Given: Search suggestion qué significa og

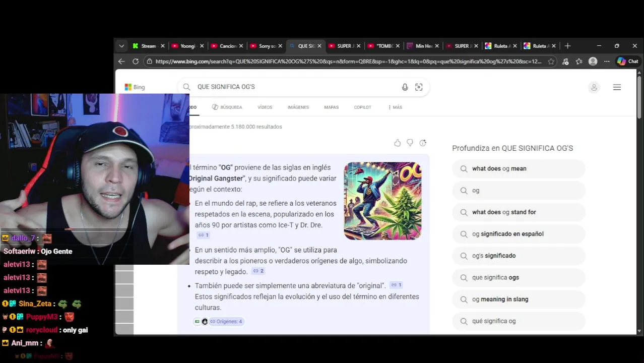Looking at the screenshot, I should tap(519, 321).
